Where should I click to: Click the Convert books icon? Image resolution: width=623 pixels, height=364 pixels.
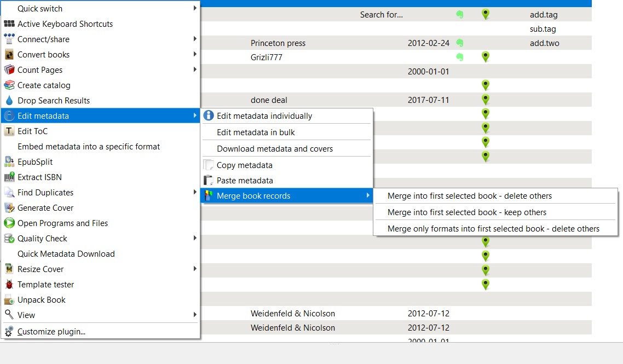tap(9, 55)
